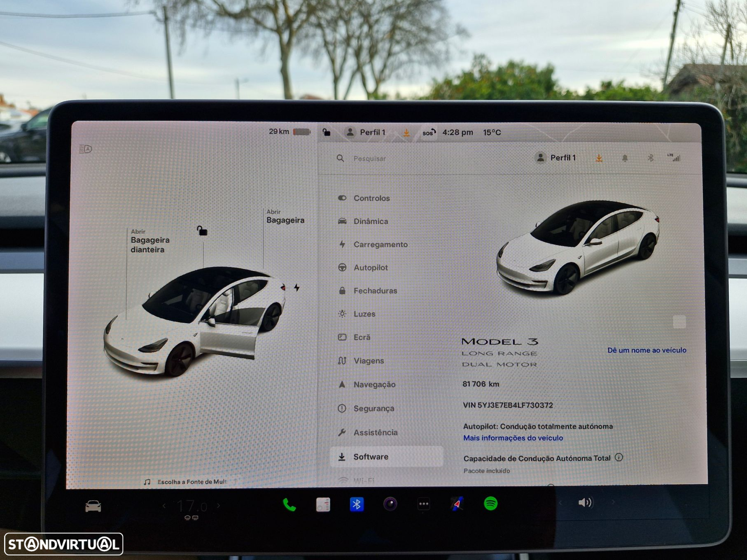Launch Spotify from the bottom dock
The image size is (747, 560).
(490, 503)
